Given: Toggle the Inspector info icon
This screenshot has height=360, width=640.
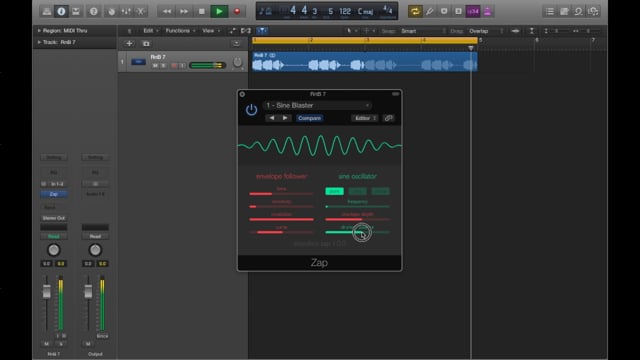Looking at the screenshot, I should point(61,11).
